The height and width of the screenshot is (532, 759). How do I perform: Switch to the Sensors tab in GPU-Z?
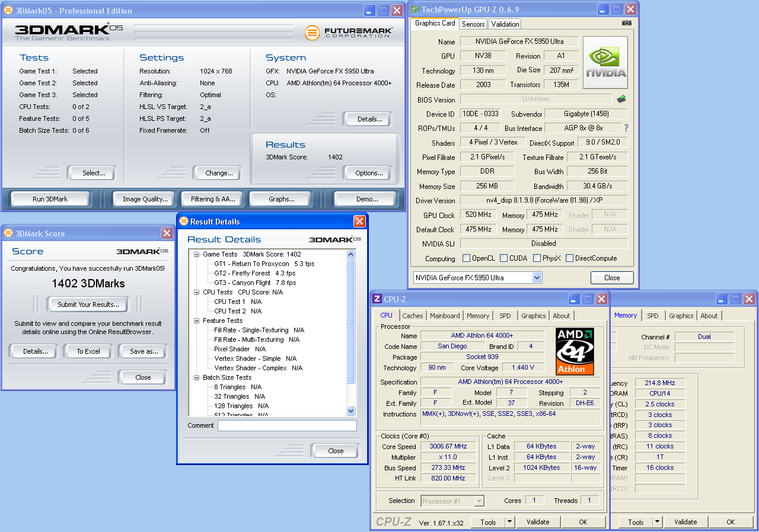tap(473, 24)
